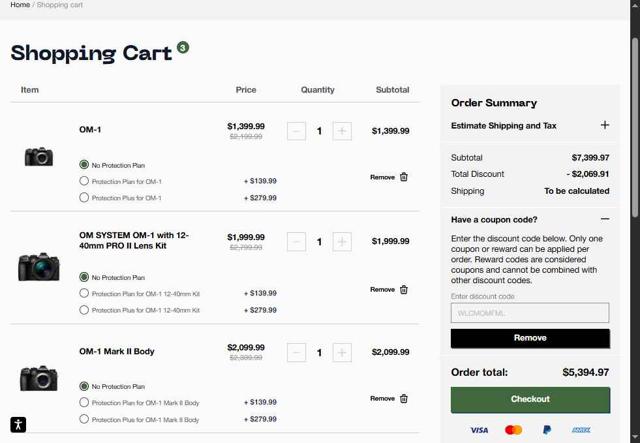This screenshot has height=443, width=640.
Task: Click the Price column header
Action: (x=246, y=90)
